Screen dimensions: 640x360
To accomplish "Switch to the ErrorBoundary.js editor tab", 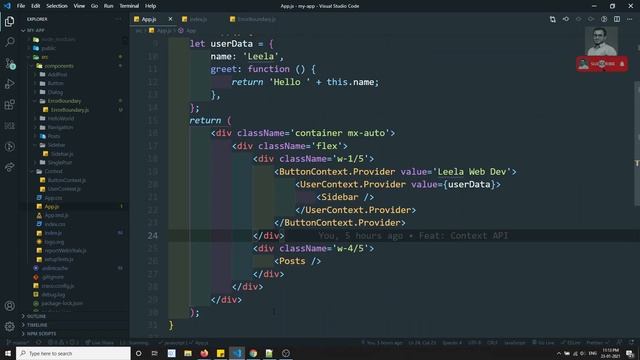I will (x=256, y=19).
